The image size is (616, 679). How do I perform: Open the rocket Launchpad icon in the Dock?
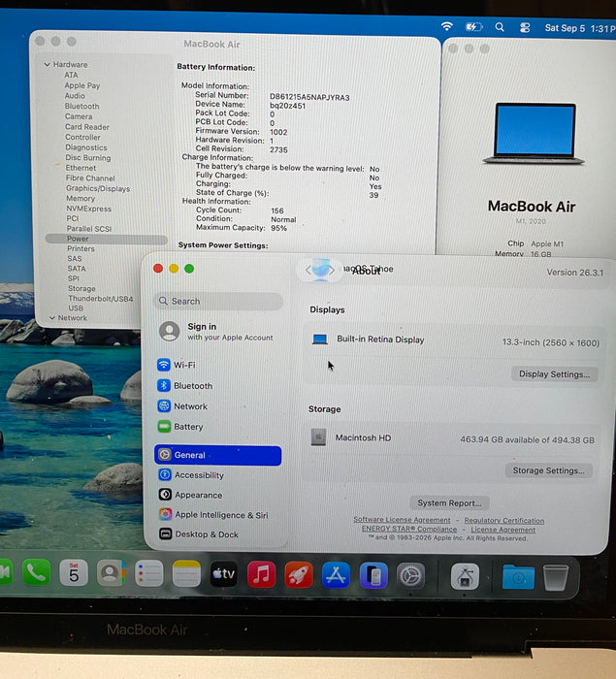point(299,575)
